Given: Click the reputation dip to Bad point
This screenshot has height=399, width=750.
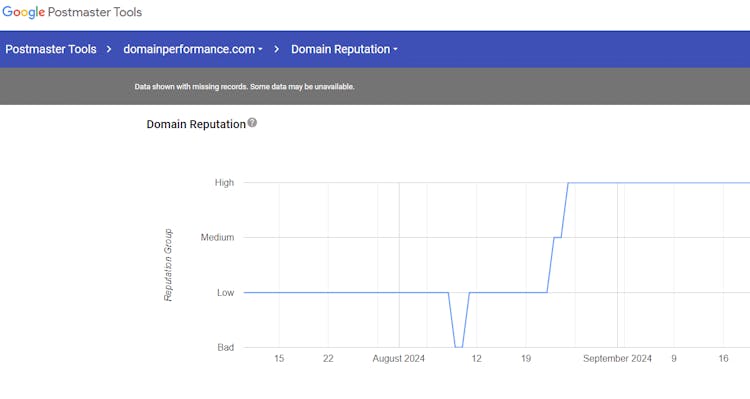Looking at the screenshot, I should pos(459,347).
